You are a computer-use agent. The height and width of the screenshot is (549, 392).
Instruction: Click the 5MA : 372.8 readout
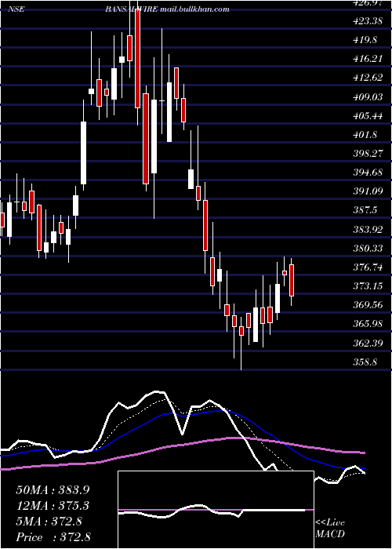click(49, 522)
